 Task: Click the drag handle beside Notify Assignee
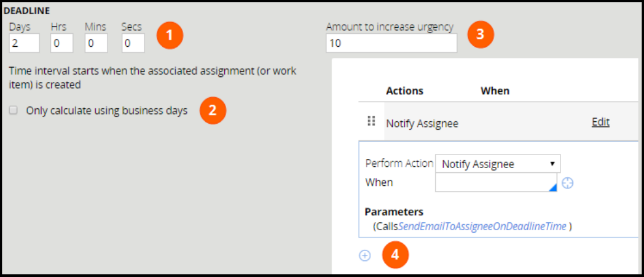(x=371, y=121)
